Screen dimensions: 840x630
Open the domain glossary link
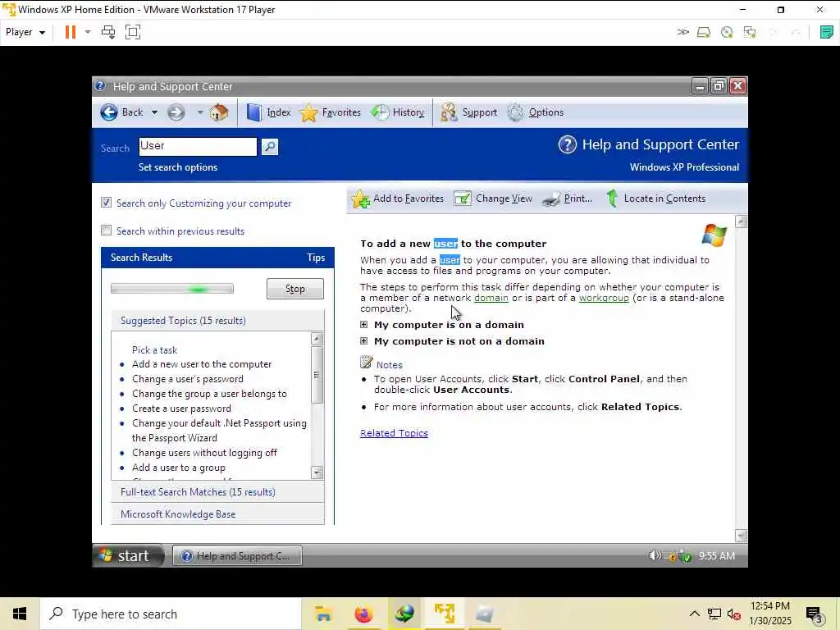coord(491,298)
